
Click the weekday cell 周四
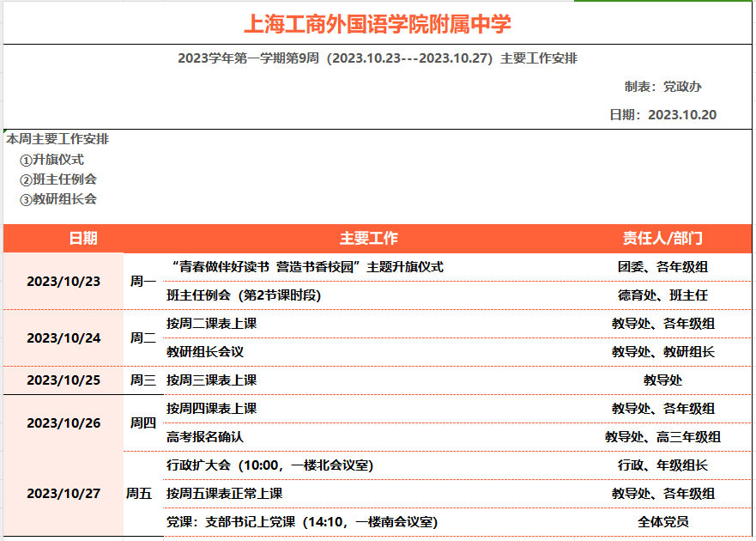[143, 423]
